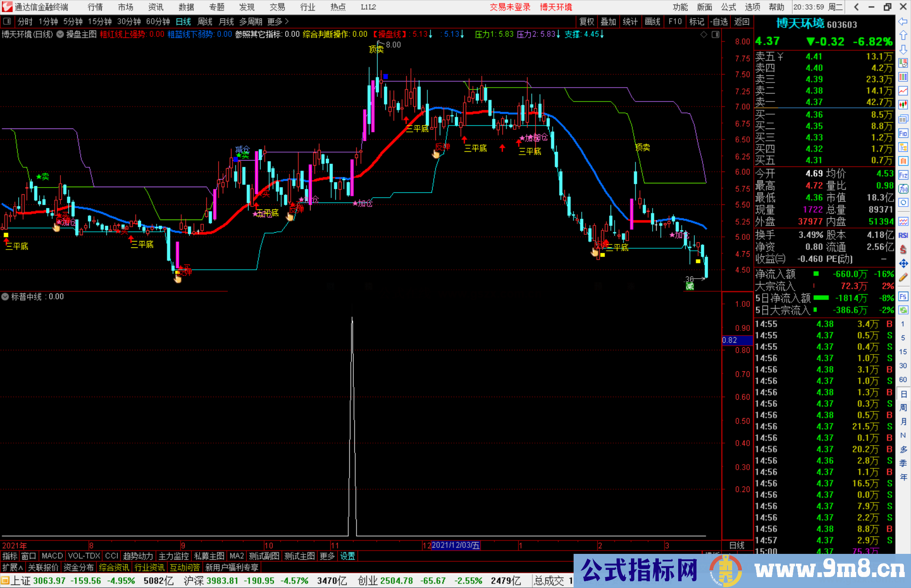
Task: Open the 公式 menu
Action: pyautogui.click(x=728, y=7)
